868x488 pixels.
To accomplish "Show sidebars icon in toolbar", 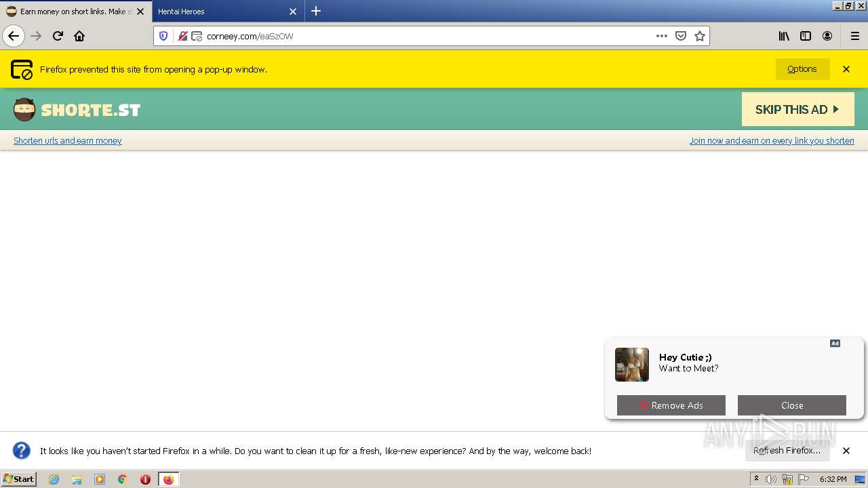I will point(806,36).
